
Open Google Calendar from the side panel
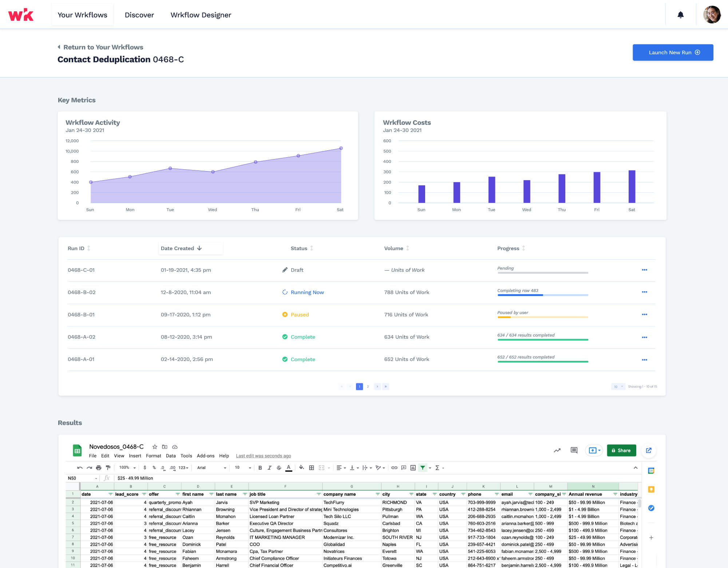coord(651,470)
